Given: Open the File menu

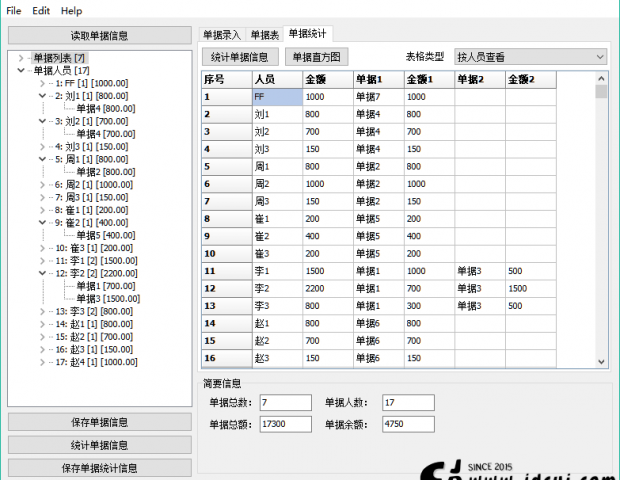Looking at the screenshot, I should tap(14, 10).
